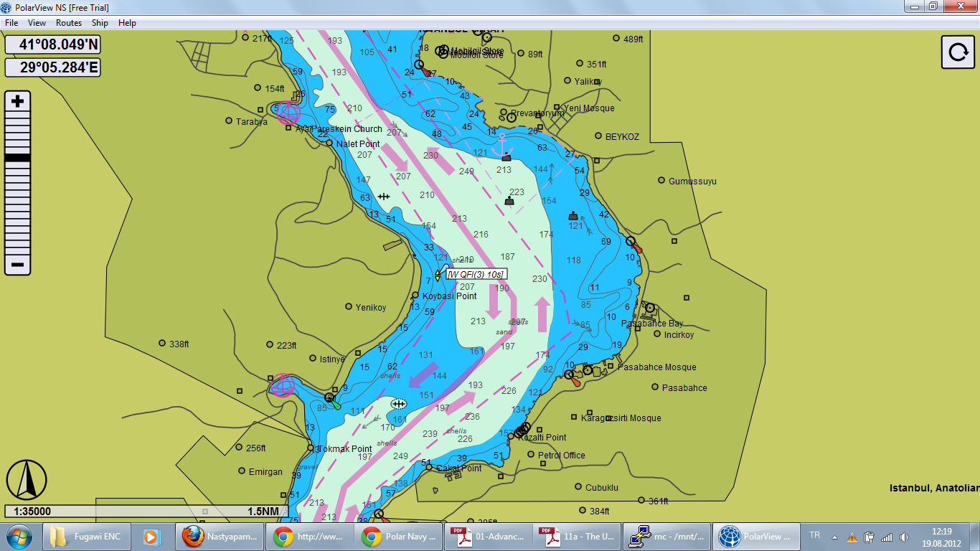Open the Windows Start button

click(x=18, y=536)
